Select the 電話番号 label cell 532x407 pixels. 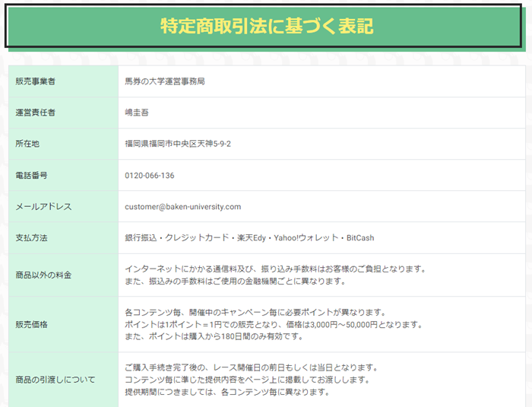(x=63, y=175)
